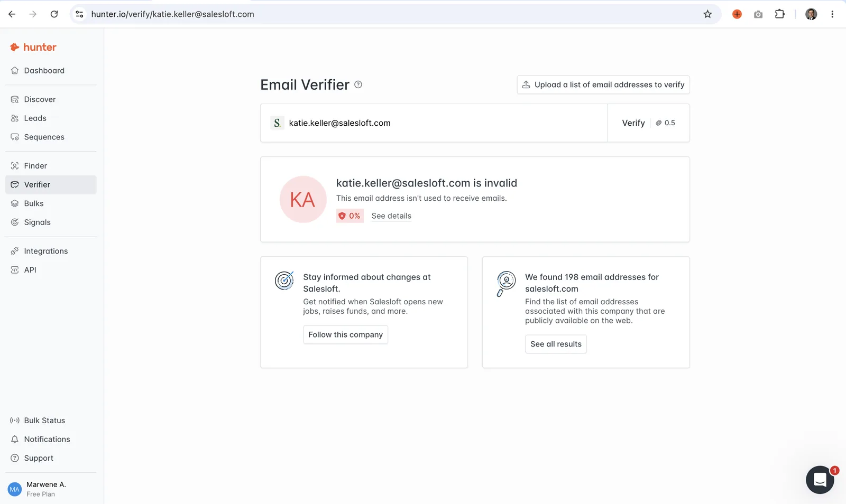Go to Dashboard in the sidebar

(x=51, y=71)
